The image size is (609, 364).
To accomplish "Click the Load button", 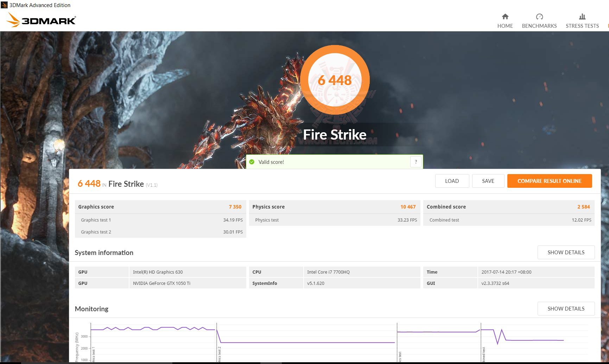I will tap(452, 181).
